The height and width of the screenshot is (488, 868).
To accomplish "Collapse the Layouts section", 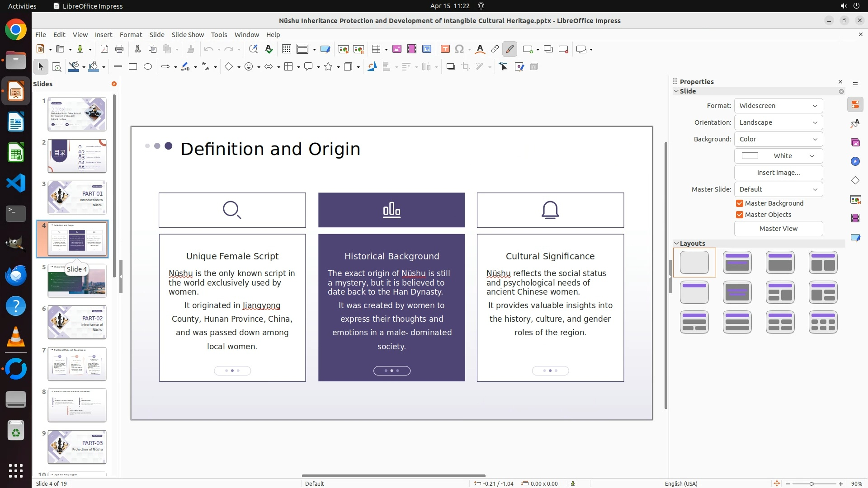I will click(x=677, y=244).
